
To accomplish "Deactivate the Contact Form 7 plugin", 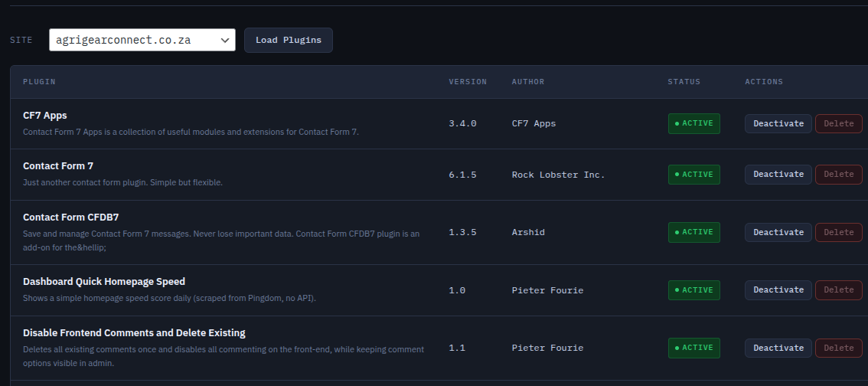I will coord(778,175).
